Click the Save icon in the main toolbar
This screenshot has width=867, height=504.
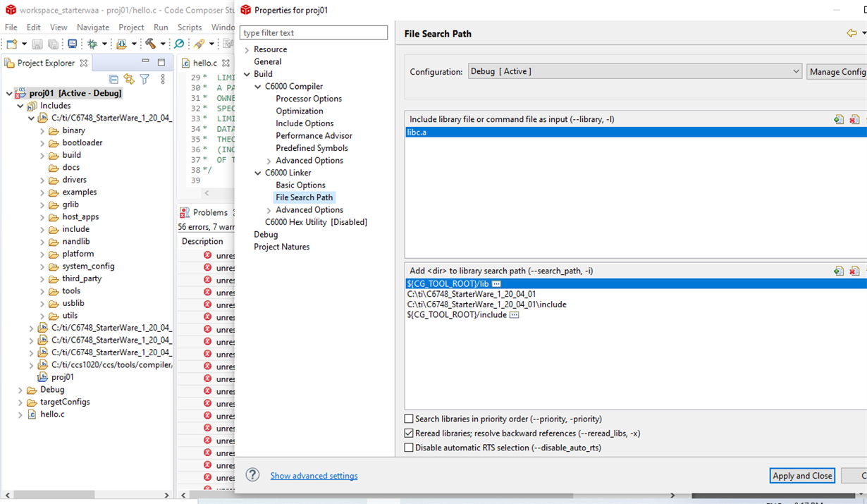pos(37,44)
